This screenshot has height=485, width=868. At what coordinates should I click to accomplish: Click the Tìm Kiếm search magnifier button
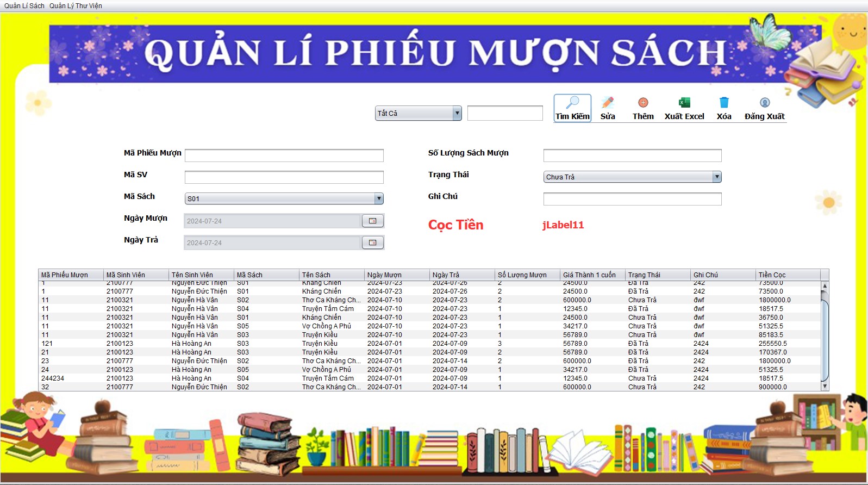click(572, 108)
